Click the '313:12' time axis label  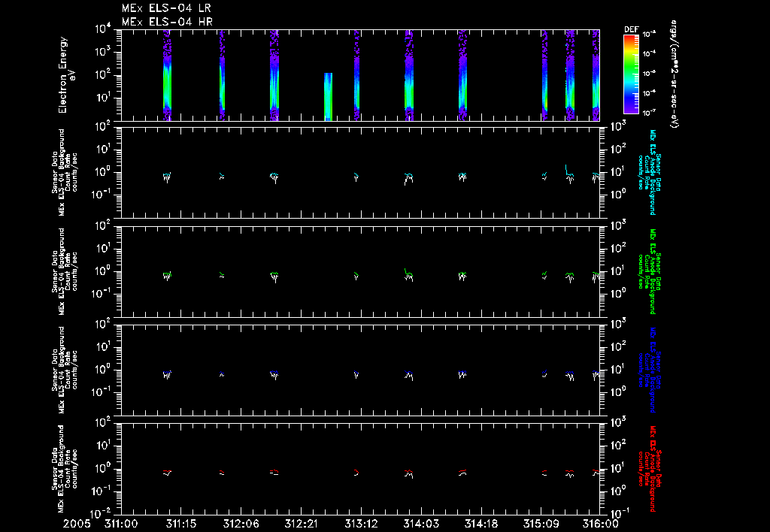(360, 524)
